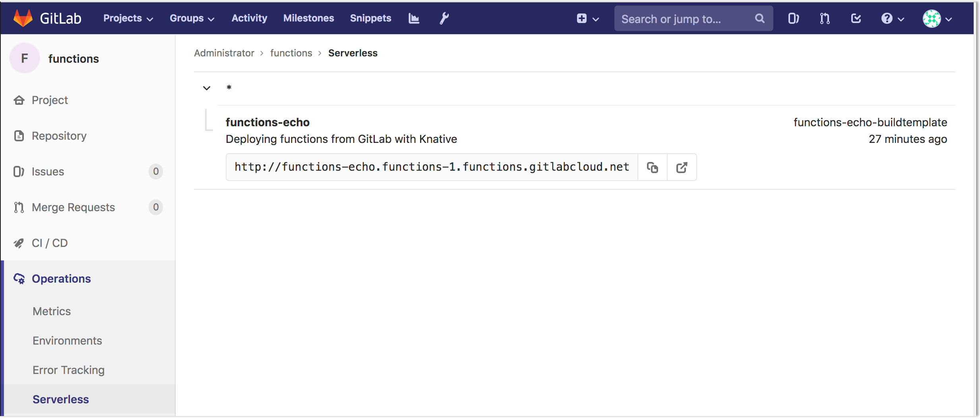
Task: Open the Groups dropdown
Action: 192,18
